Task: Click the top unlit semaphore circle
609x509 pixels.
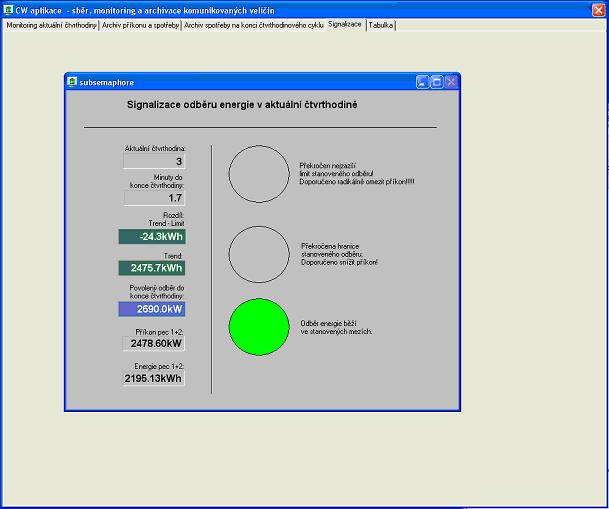Action: tap(258, 174)
